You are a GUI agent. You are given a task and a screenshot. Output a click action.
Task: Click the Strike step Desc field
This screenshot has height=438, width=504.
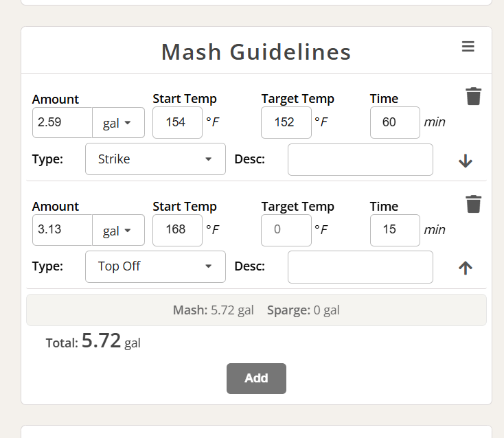click(360, 160)
